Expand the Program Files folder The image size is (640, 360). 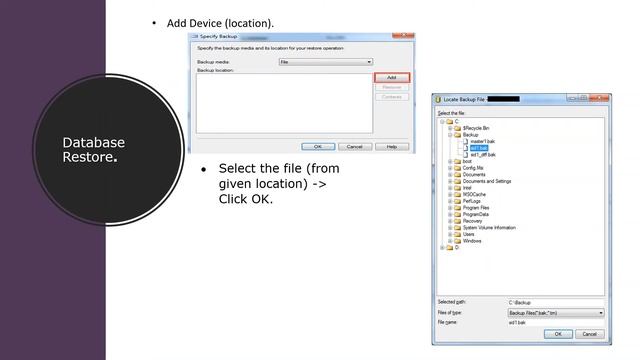[x=450, y=208]
